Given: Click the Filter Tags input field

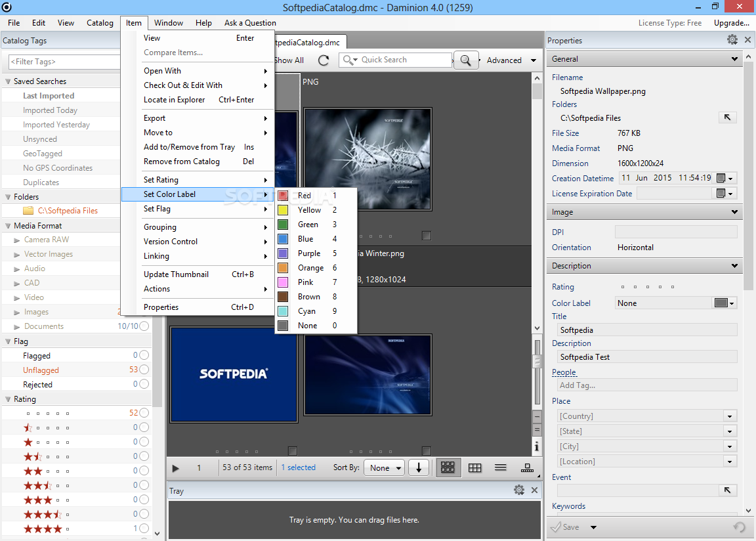Looking at the screenshot, I should click(x=64, y=62).
